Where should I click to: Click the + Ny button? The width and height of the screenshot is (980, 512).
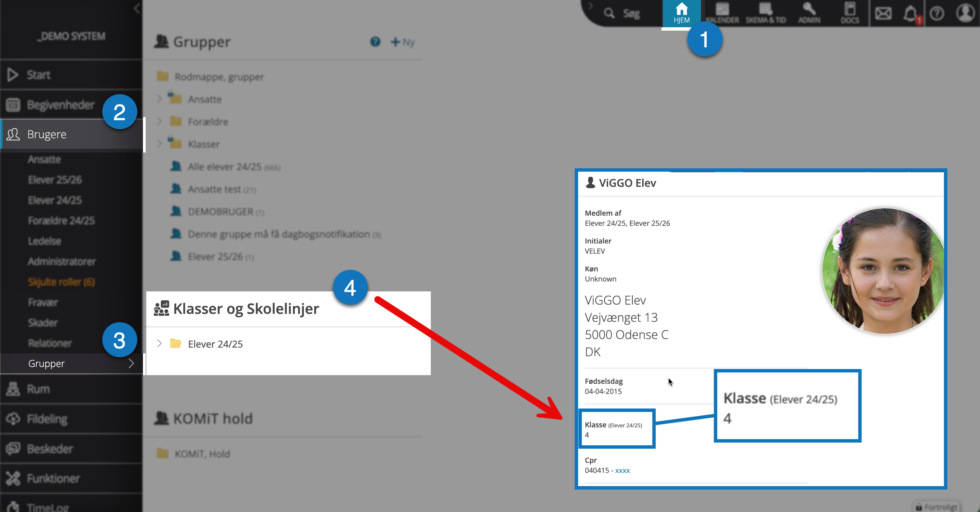pyautogui.click(x=403, y=42)
